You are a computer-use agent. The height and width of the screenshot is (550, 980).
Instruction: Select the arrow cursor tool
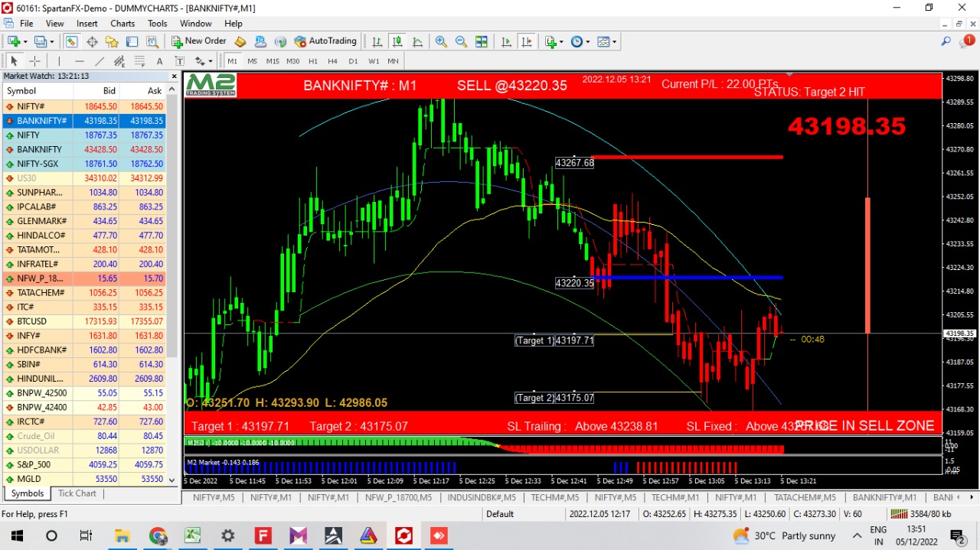click(x=14, y=61)
